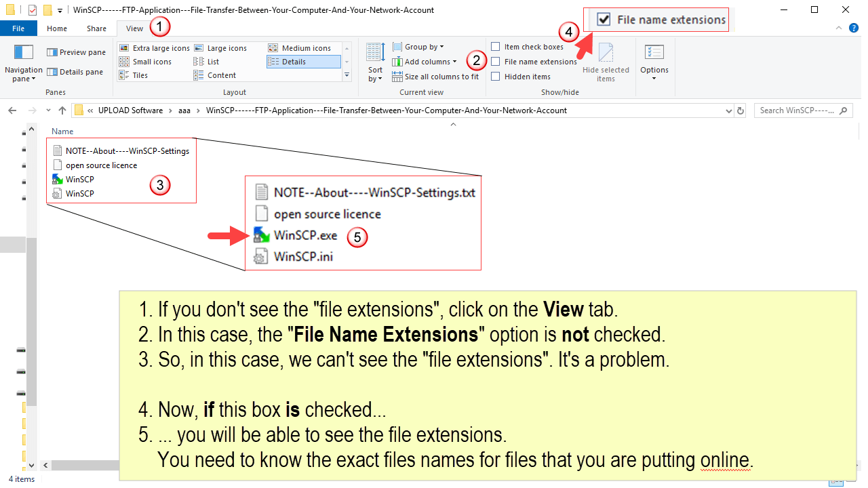868x488 pixels.
Task: Go back with the Back arrow
Action: click(13, 110)
